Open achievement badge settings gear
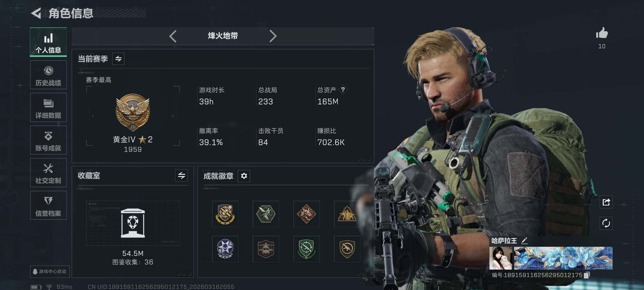 click(x=244, y=176)
